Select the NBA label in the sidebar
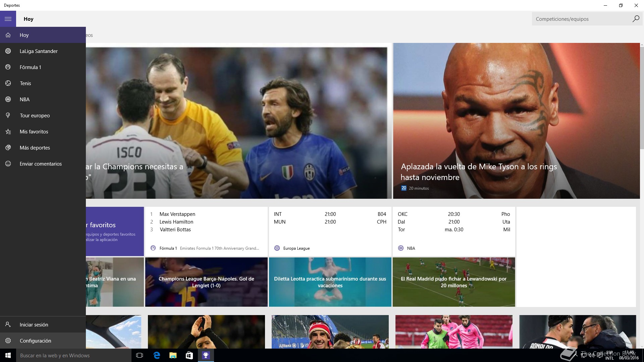This screenshot has height=362, width=644. (x=24, y=99)
